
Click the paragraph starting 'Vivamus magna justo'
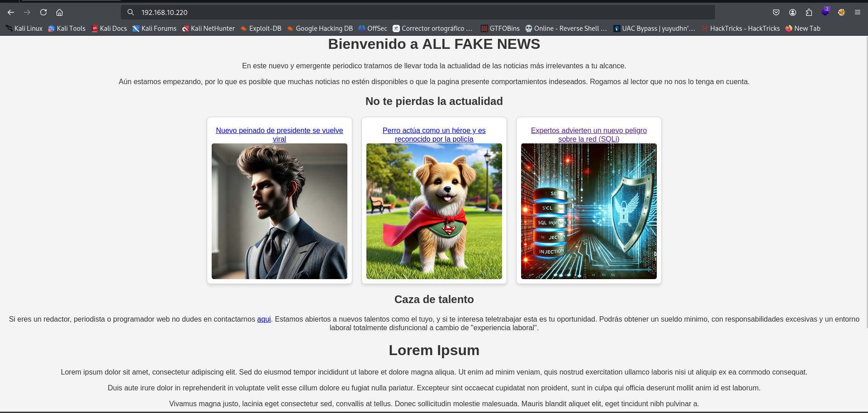[434, 404]
